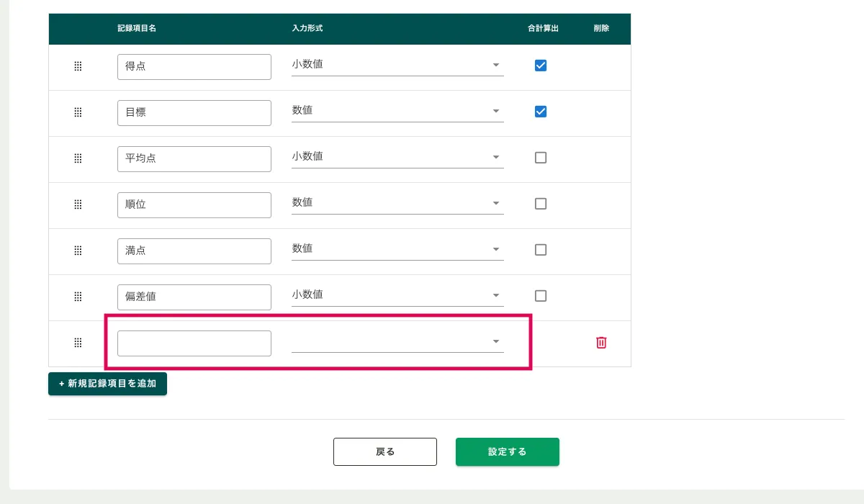
Task: Open 入力形式 dropdown for 得点 row
Action: (x=397, y=65)
